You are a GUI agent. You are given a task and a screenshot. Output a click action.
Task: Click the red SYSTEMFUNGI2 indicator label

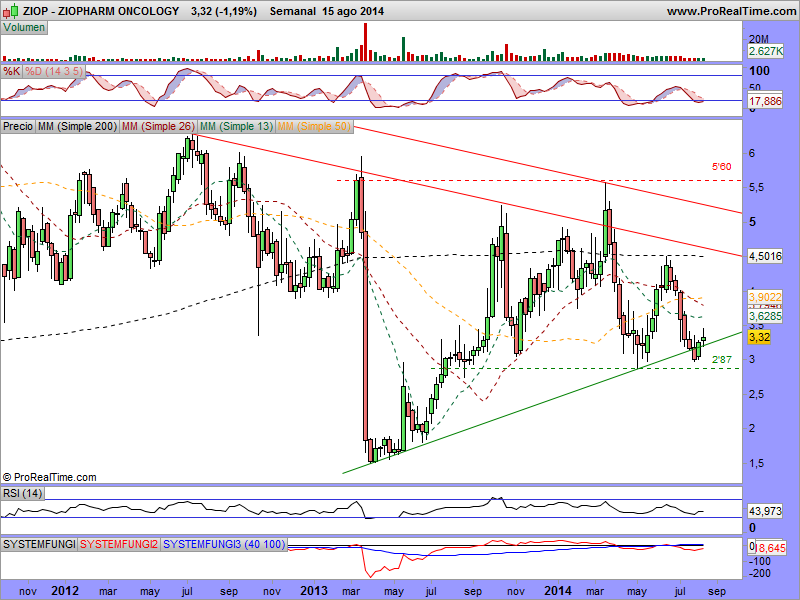pyautogui.click(x=119, y=544)
